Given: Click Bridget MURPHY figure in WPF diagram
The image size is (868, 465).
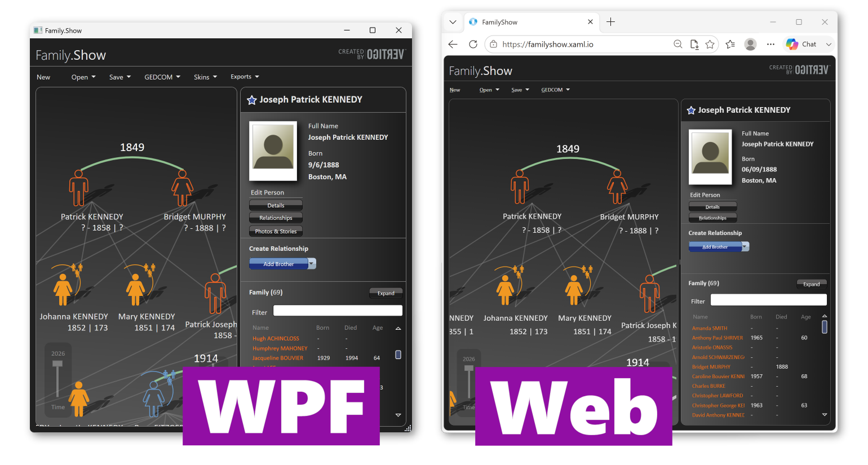Looking at the screenshot, I should click(x=182, y=188).
